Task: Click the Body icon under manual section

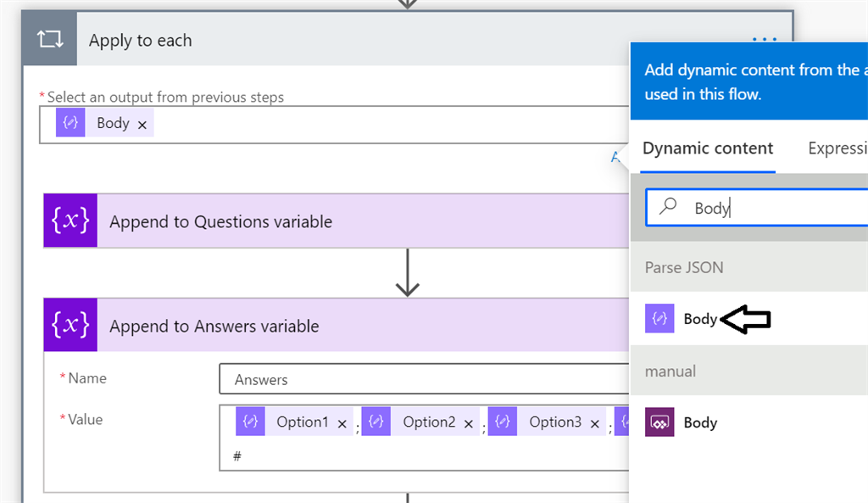Action: tap(661, 422)
